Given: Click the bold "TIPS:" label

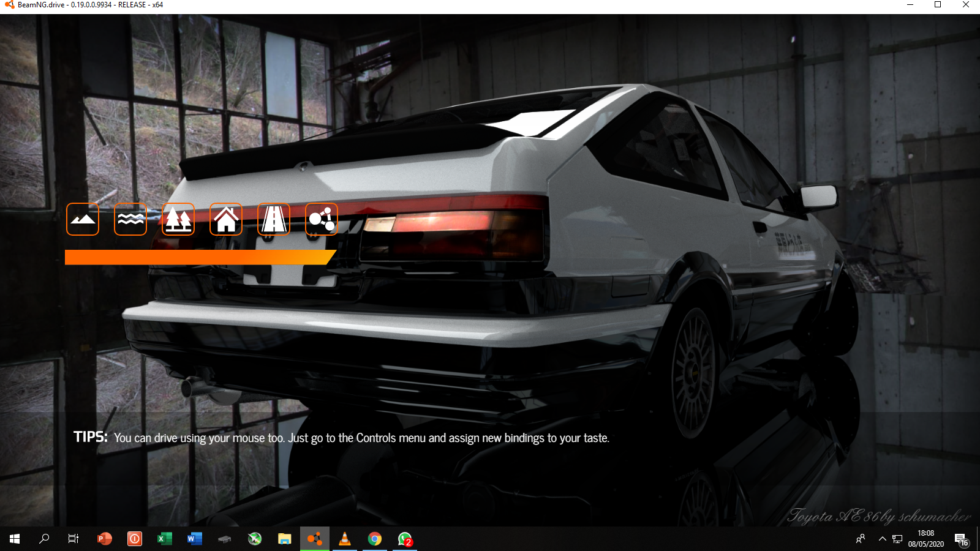Looking at the screenshot, I should (91, 437).
